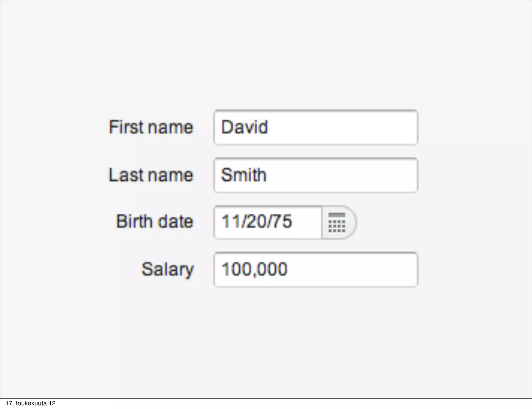
Task: Focus the Last name input field
Action: coord(316,175)
